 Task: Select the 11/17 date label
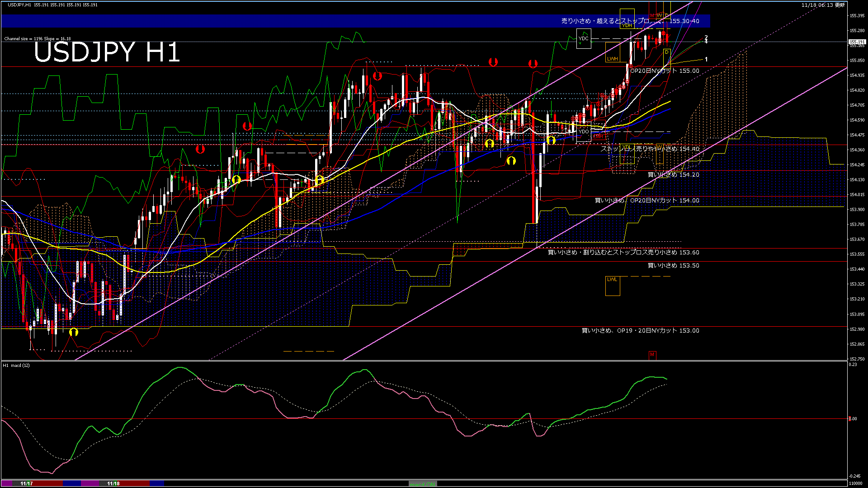(x=26, y=483)
